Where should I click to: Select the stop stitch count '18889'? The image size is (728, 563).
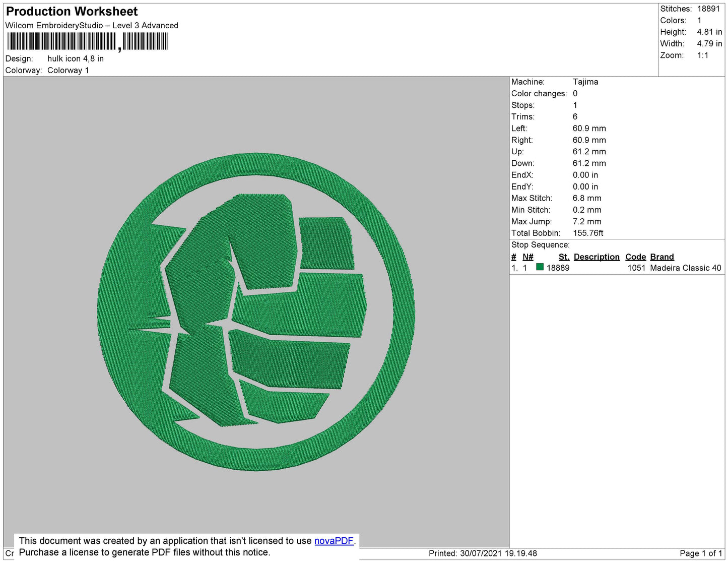click(x=558, y=268)
